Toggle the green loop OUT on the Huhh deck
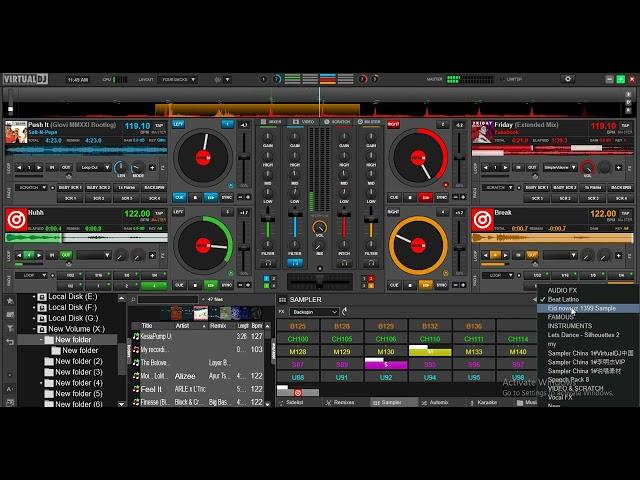Screen dimensions: 640x480 pyautogui.click(x=66, y=255)
